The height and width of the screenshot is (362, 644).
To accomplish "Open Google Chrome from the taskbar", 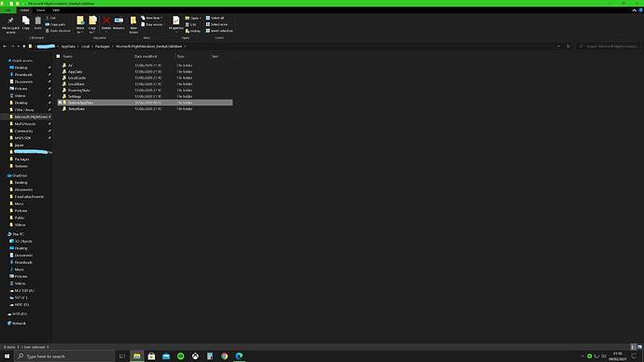I will coord(224,355).
